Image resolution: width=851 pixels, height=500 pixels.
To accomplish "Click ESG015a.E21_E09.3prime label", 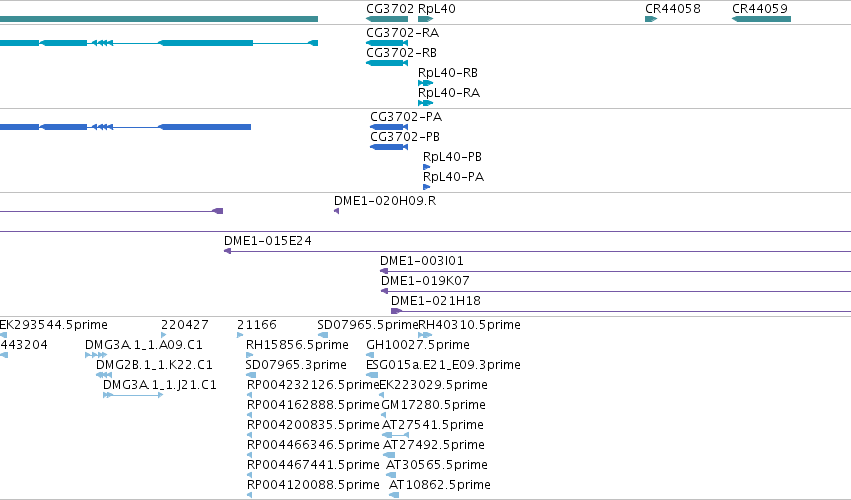I will click(x=443, y=365).
